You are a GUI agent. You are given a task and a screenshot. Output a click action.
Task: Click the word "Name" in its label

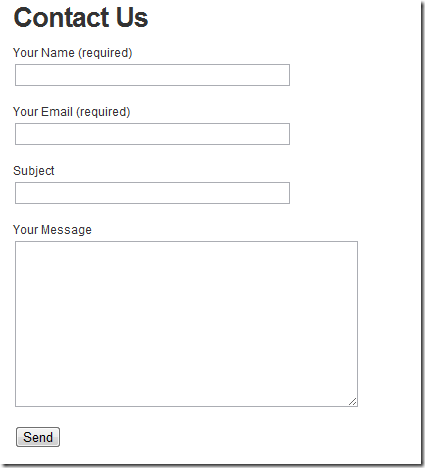click(x=58, y=53)
